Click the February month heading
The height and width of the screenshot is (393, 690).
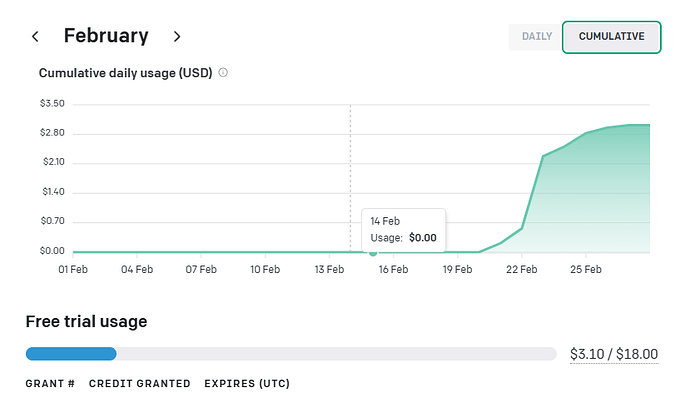tap(106, 36)
